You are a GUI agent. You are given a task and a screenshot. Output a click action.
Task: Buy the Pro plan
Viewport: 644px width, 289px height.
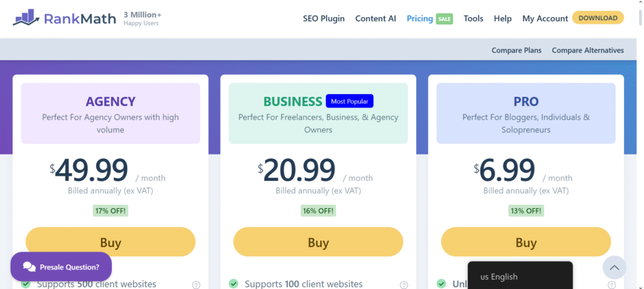pyautogui.click(x=526, y=243)
